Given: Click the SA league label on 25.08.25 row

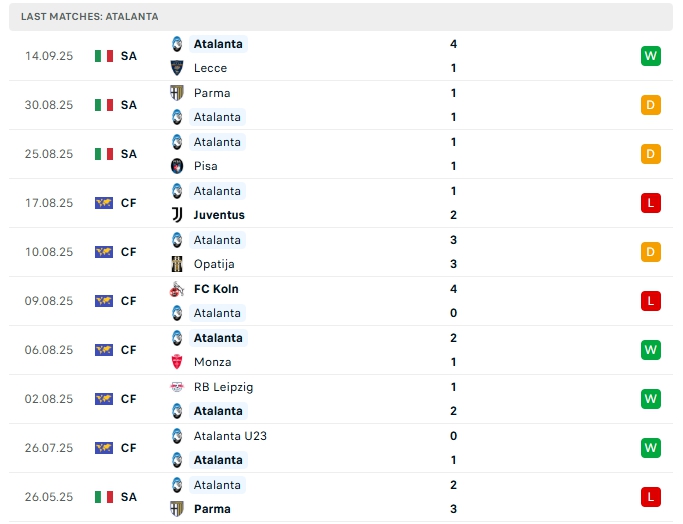Looking at the screenshot, I should (x=129, y=154).
